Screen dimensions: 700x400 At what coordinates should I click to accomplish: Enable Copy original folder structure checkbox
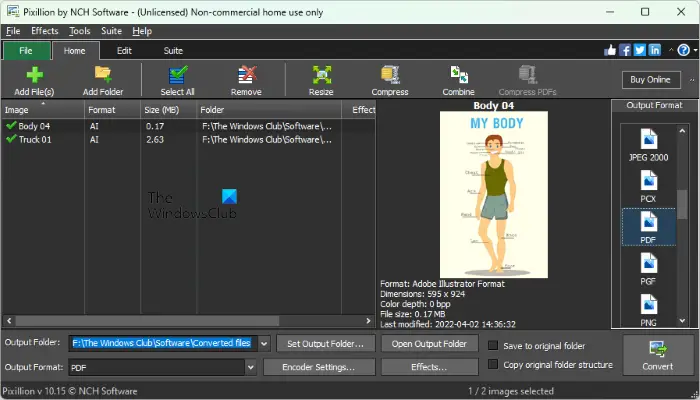(x=493, y=364)
